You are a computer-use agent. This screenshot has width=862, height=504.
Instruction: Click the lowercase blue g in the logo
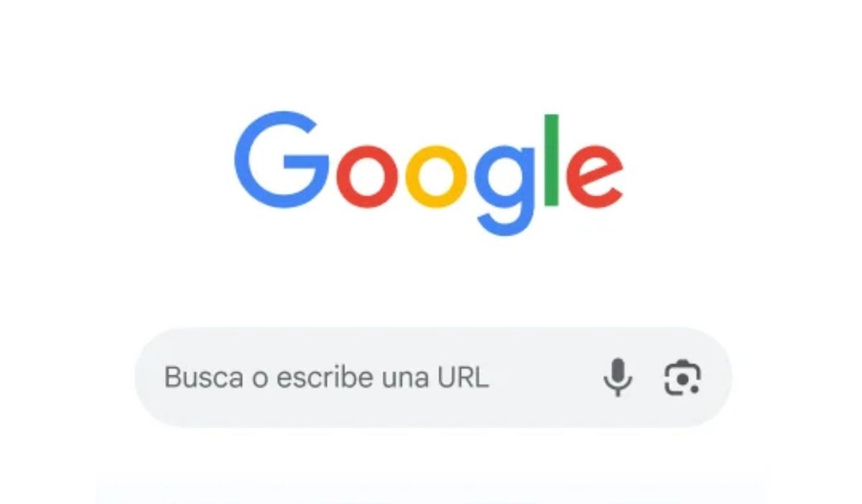point(504,189)
